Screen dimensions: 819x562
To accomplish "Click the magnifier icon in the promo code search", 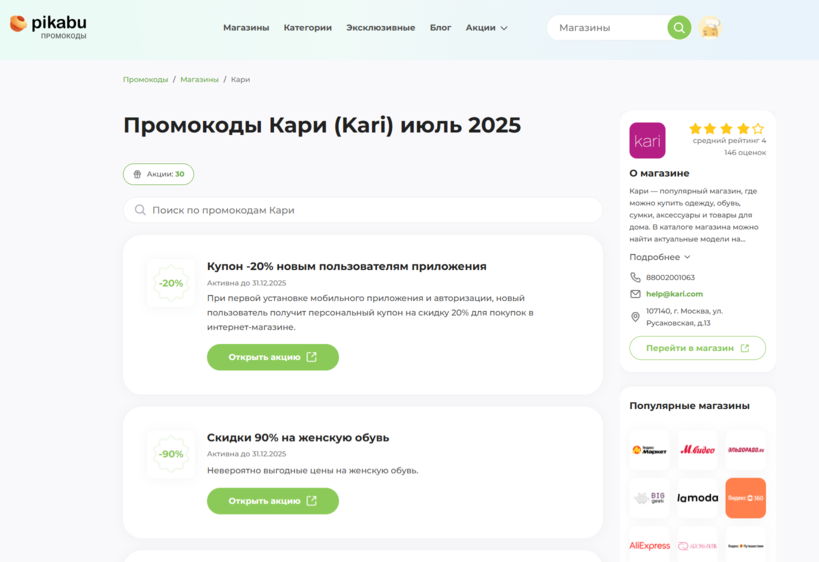I will tap(140, 210).
